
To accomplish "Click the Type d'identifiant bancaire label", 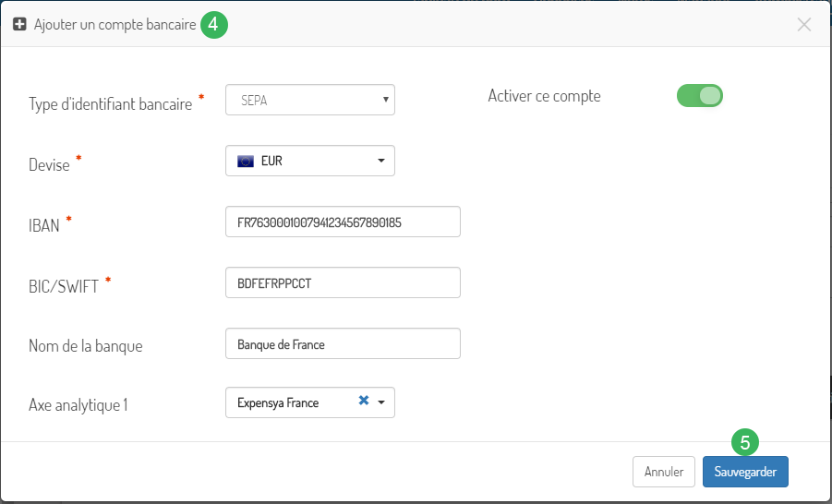I will click(x=111, y=104).
